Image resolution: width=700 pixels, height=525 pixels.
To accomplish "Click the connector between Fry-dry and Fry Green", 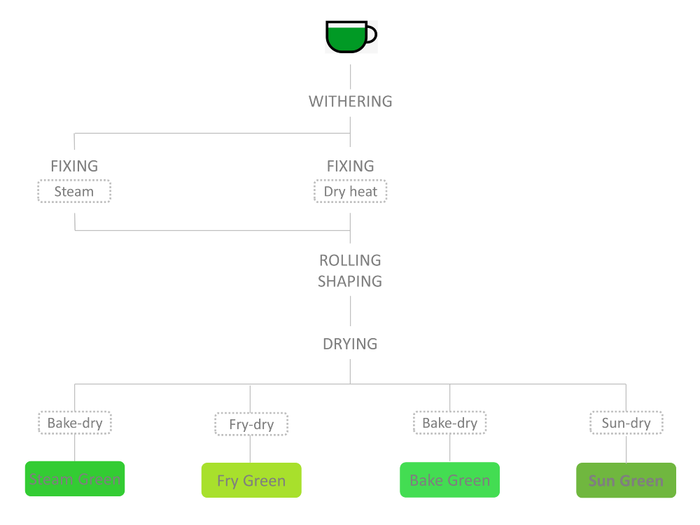I will 251,449.
